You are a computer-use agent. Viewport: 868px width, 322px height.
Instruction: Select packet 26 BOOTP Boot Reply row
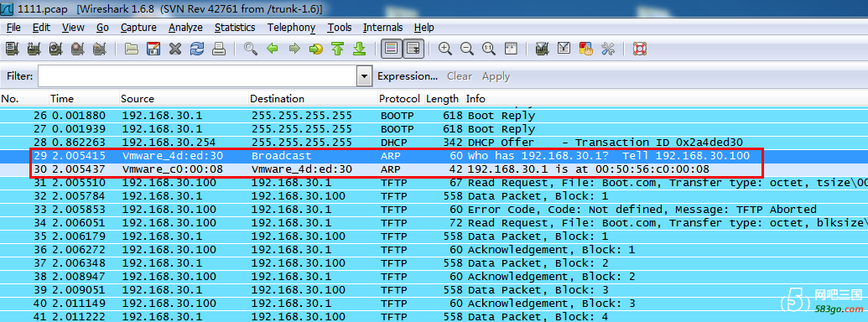(x=434, y=117)
